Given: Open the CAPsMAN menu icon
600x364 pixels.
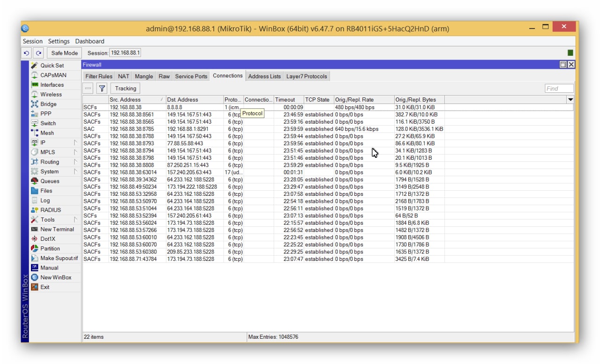Looking at the screenshot, I should pos(34,75).
